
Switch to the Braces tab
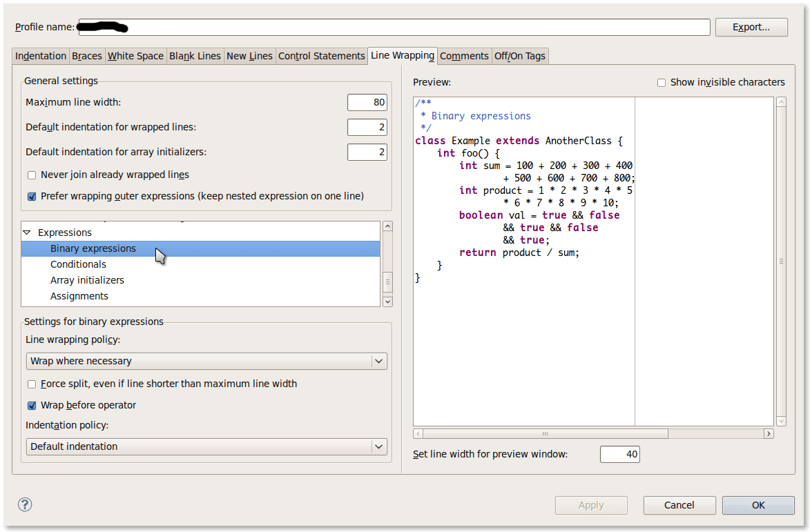click(87, 56)
